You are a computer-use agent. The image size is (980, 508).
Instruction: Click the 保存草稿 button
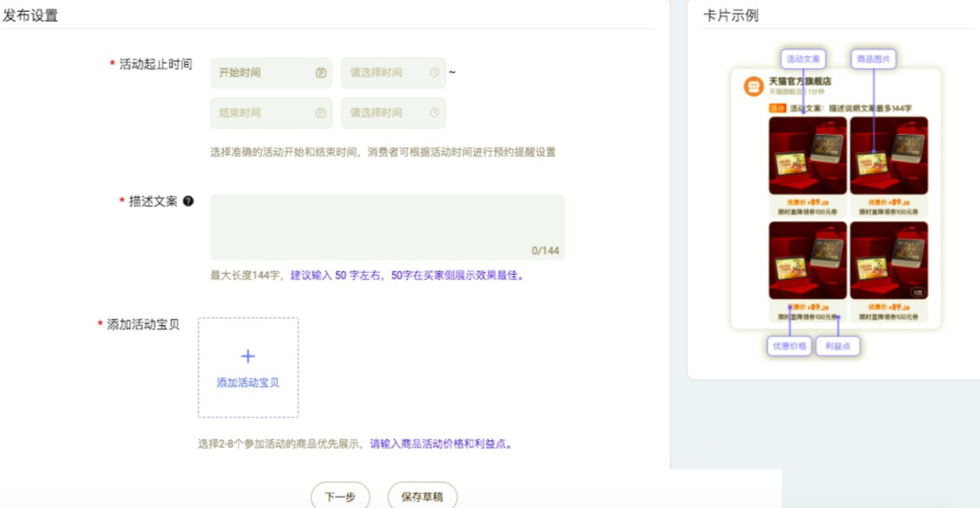click(x=421, y=495)
